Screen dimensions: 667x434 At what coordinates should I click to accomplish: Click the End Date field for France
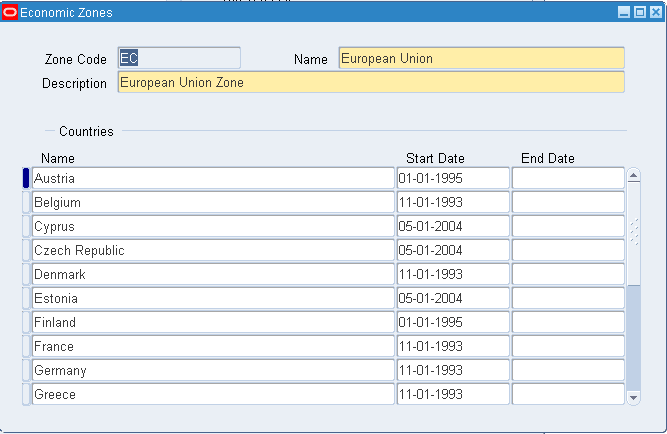[567, 346]
